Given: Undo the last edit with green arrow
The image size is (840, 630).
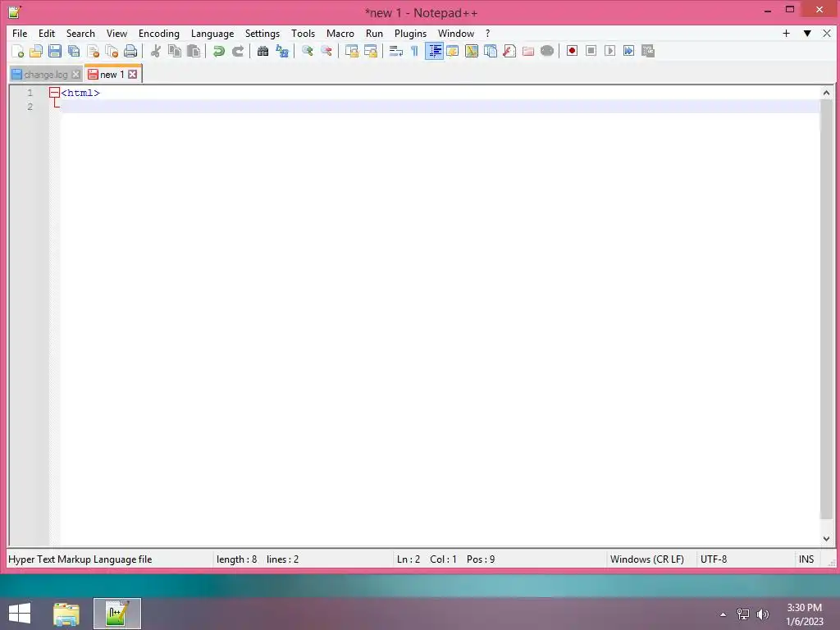Looking at the screenshot, I should pos(218,51).
